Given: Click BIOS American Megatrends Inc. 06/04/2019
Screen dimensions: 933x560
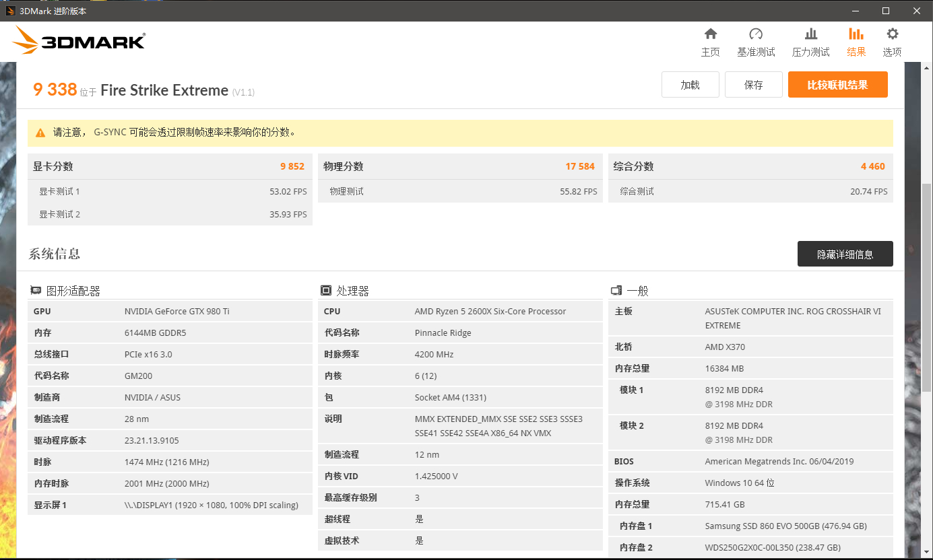Looking at the screenshot, I should [x=781, y=461].
